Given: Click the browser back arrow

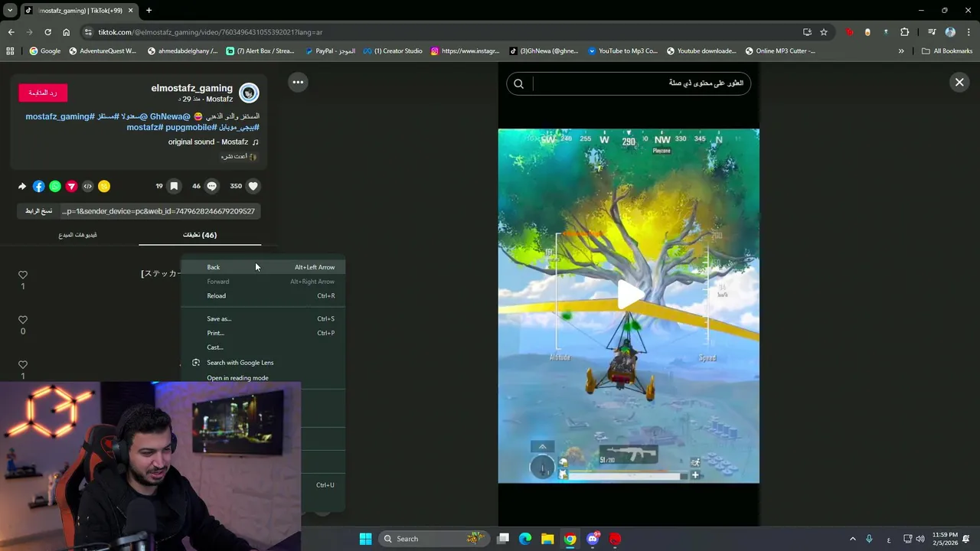Looking at the screenshot, I should pyautogui.click(x=11, y=32).
